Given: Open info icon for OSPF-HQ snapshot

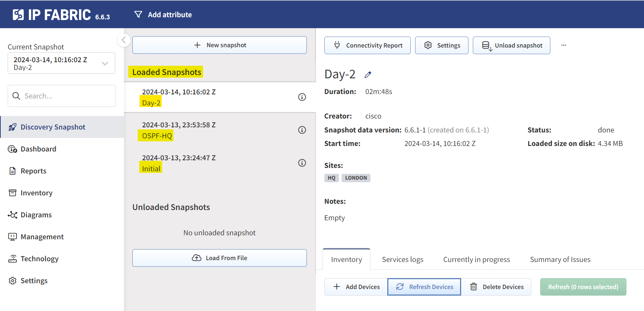Looking at the screenshot, I should point(302,130).
